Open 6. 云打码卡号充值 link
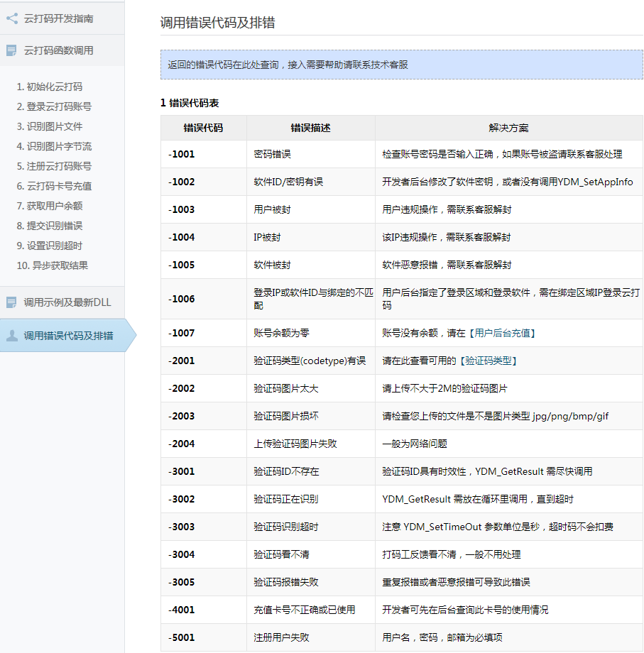644x653 pixels. click(54, 186)
